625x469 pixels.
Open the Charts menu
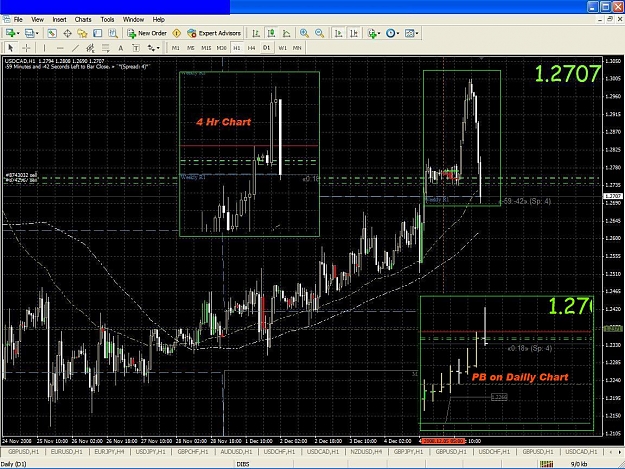83,20
